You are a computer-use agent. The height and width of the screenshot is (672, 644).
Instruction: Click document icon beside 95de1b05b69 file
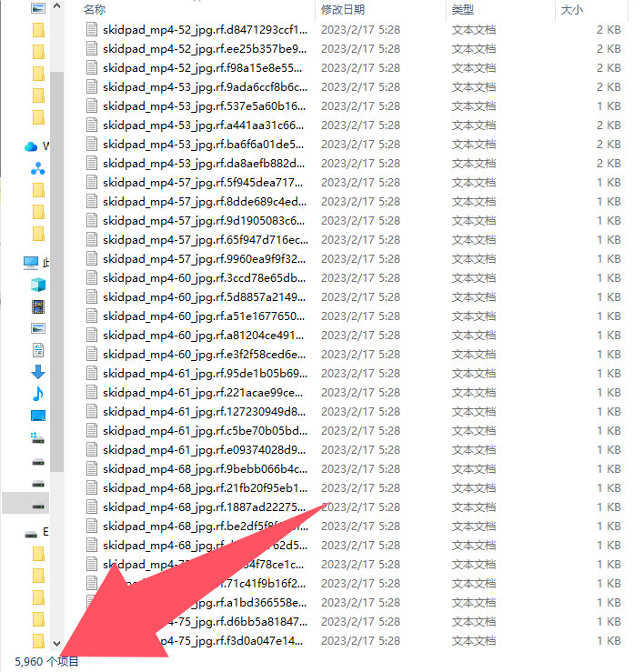[91, 374]
